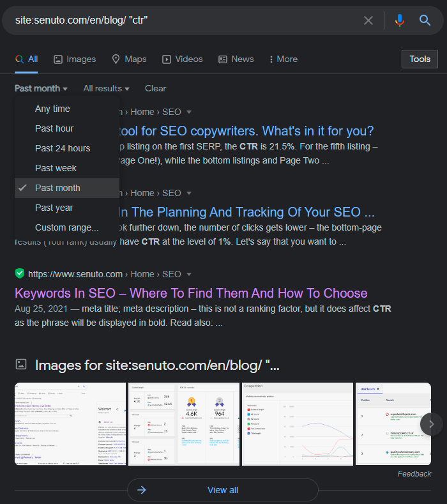Click the magnifying glass search button

coord(425,20)
